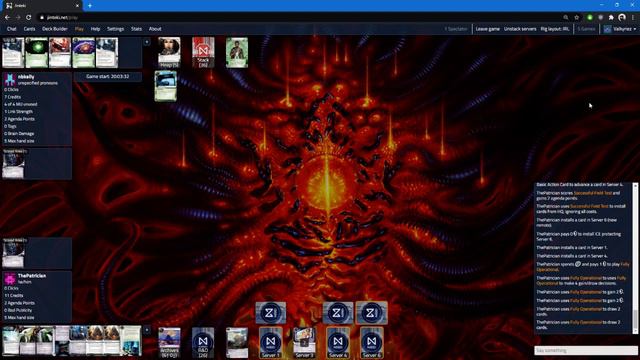Expand the runner hand with plus button
The image size is (640, 360).
point(147,42)
